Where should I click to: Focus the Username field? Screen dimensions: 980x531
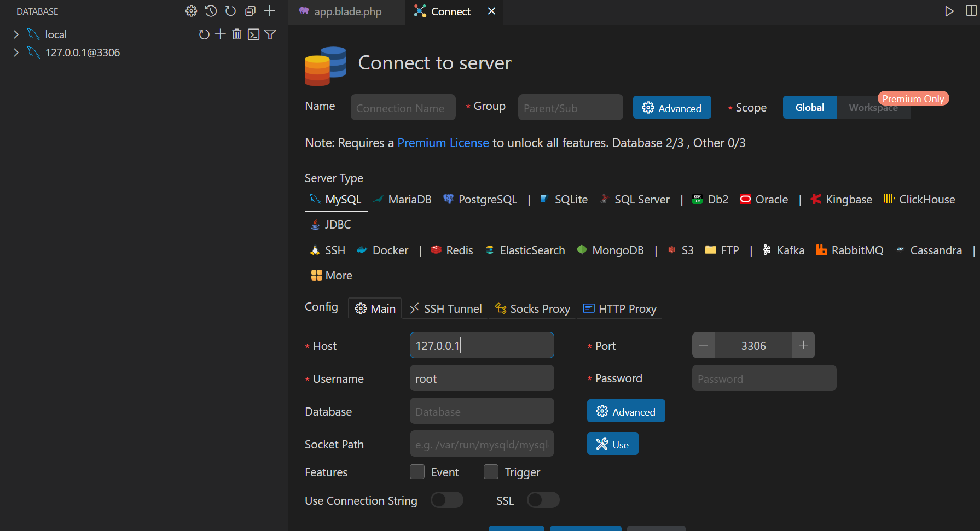[x=482, y=378]
